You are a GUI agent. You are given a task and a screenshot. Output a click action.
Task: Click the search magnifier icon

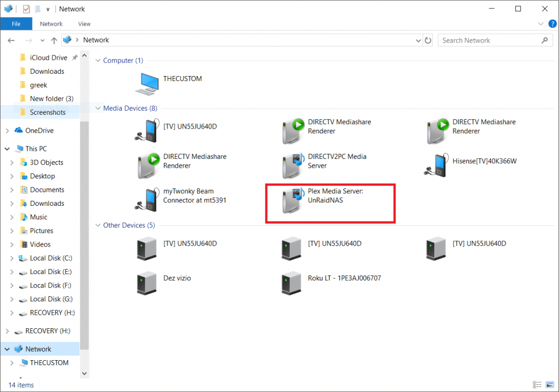pyautogui.click(x=544, y=40)
